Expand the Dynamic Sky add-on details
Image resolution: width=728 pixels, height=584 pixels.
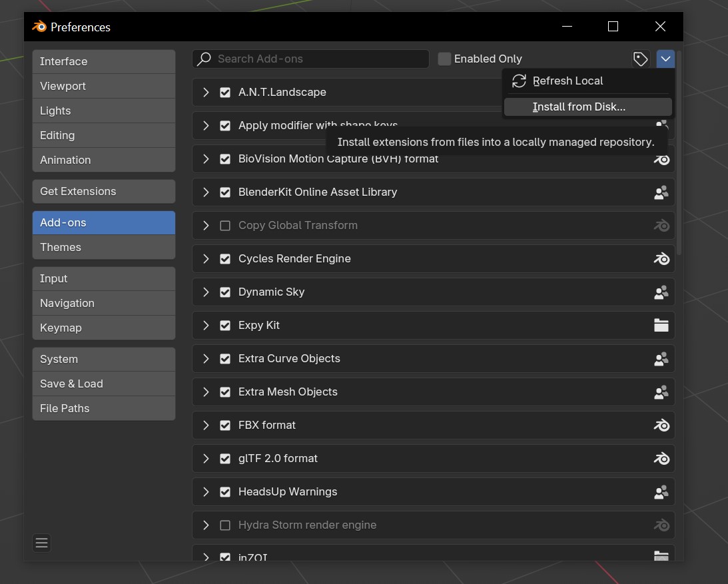click(206, 292)
